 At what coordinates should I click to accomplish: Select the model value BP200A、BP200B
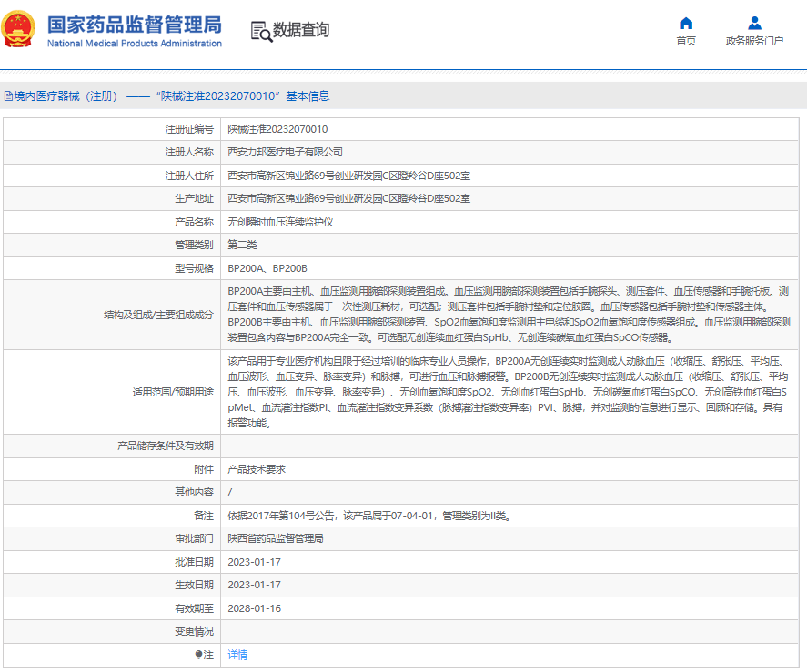point(267,268)
